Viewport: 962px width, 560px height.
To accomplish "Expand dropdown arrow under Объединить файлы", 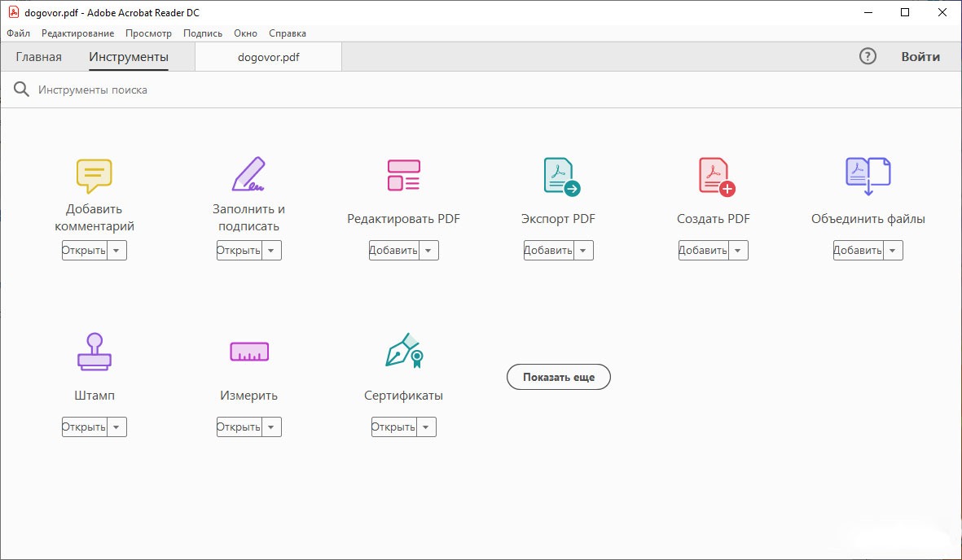I will coord(893,251).
